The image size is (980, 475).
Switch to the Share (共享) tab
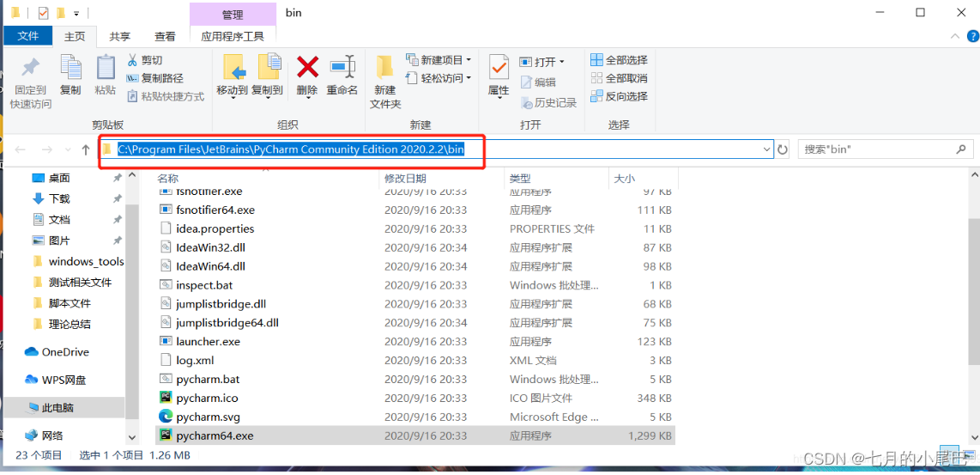120,37
